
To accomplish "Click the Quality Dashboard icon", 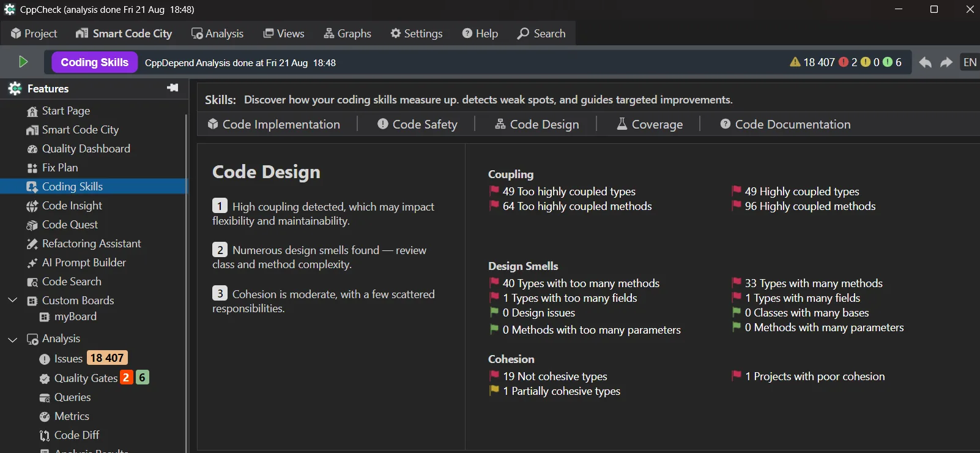I will click(32, 149).
